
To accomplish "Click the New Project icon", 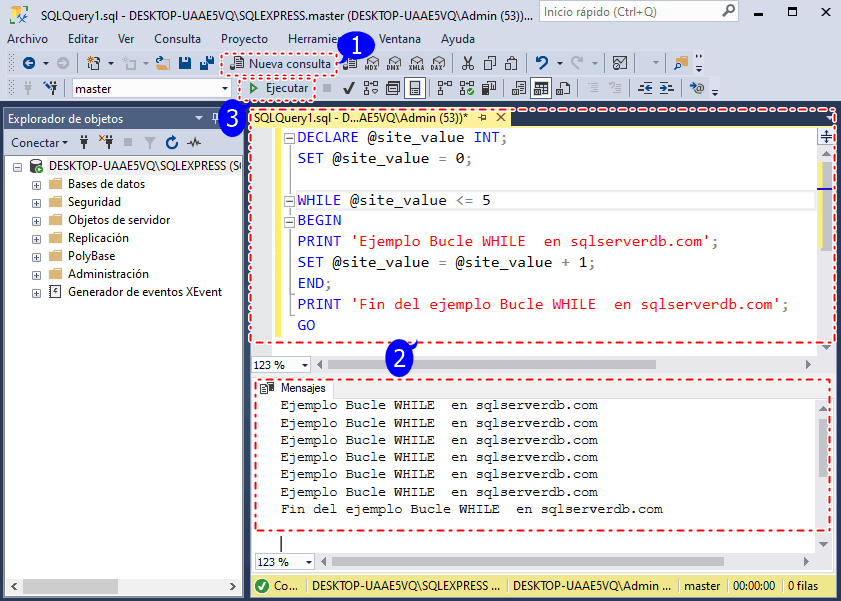I will 94,63.
